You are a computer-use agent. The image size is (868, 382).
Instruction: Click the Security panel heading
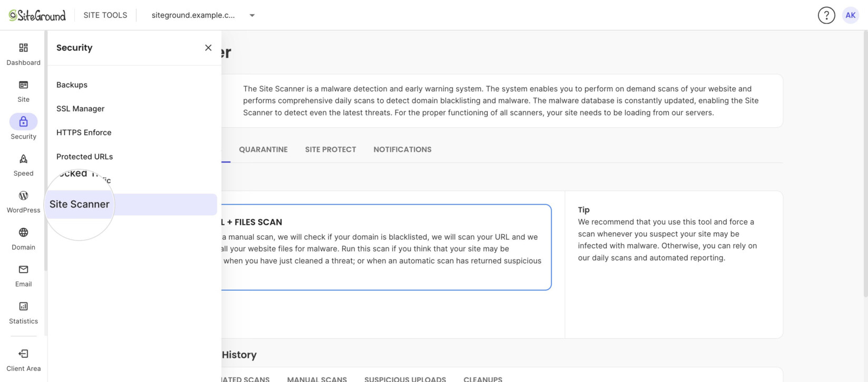pos(74,47)
